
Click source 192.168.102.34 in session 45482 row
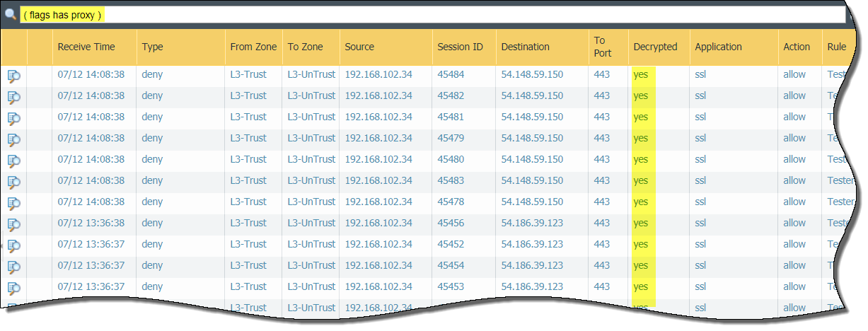coord(378,95)
